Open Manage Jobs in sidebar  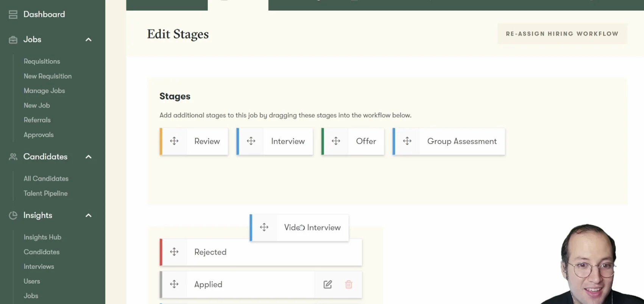tap(44, 91)
